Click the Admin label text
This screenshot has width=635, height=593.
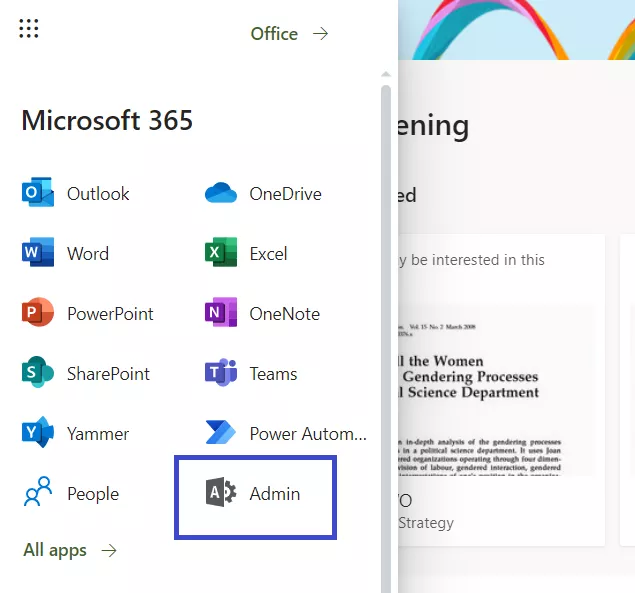point(275,494)
